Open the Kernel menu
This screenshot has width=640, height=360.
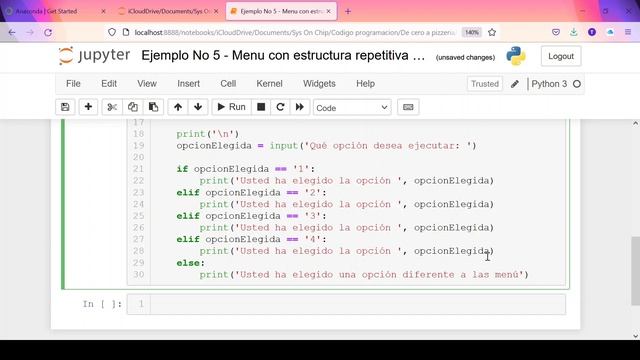(269, 84)
